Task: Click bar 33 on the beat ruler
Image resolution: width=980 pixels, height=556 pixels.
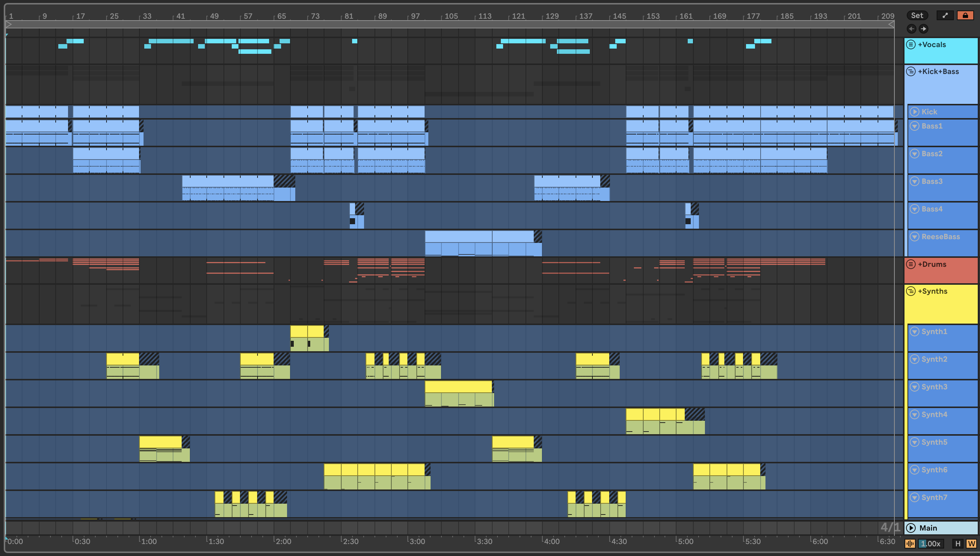Action: coord(147,16)
